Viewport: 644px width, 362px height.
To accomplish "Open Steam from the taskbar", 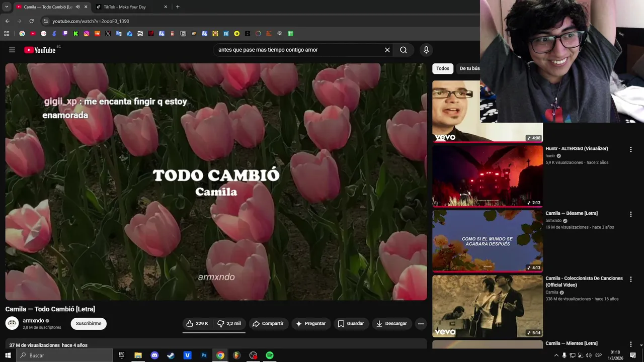I will coord(171,355).
